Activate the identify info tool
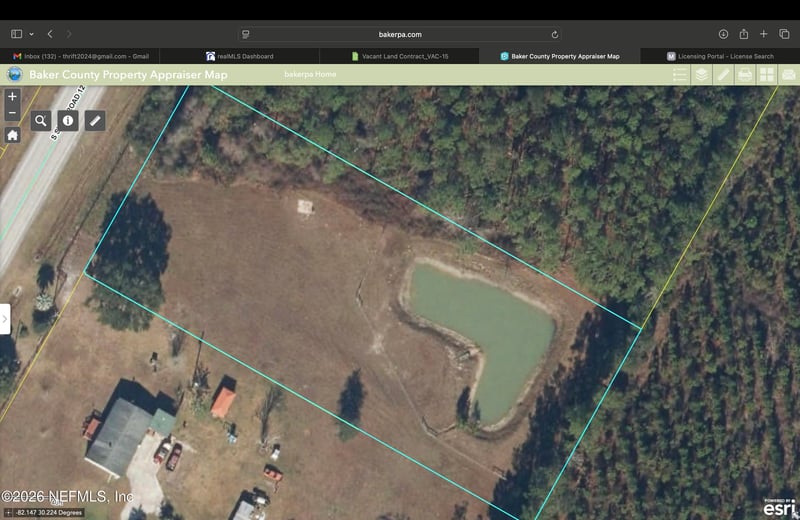Screen dimensions: 800x520 [x=68, y=121]
